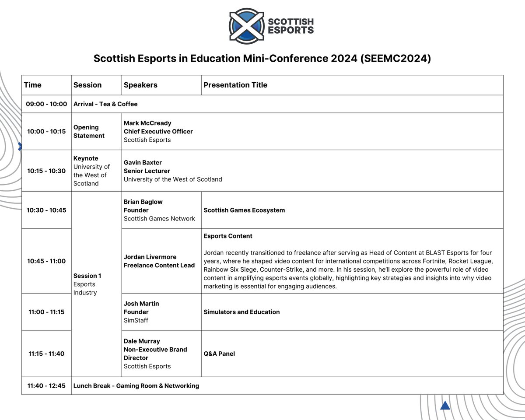Open the Scottish Games Ecosystem presentation title
The image size is (525, 420).
[x=244, y=210]
